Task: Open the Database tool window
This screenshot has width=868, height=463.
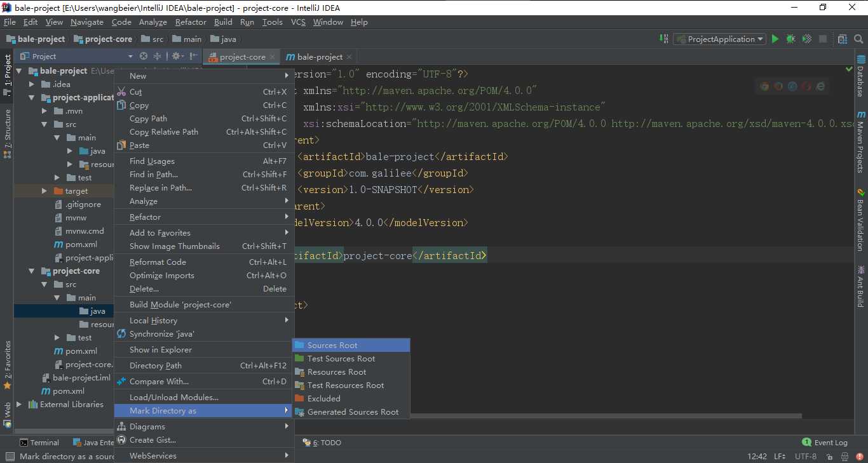Action: click(x=861, y=76)
